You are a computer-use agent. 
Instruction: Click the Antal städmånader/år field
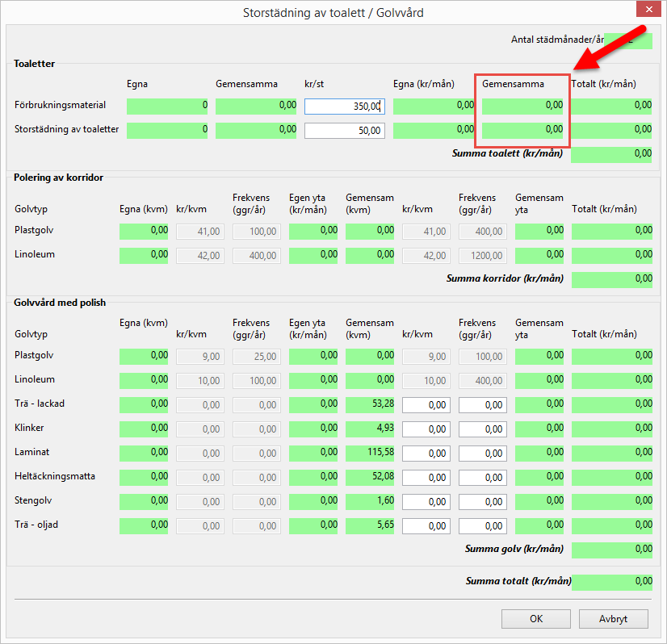(x=628, y=40)
